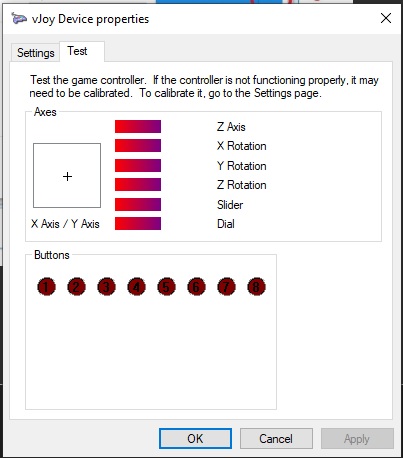
Task: Click the vJoy joystick title bar icon
Action: coord(19,18)
